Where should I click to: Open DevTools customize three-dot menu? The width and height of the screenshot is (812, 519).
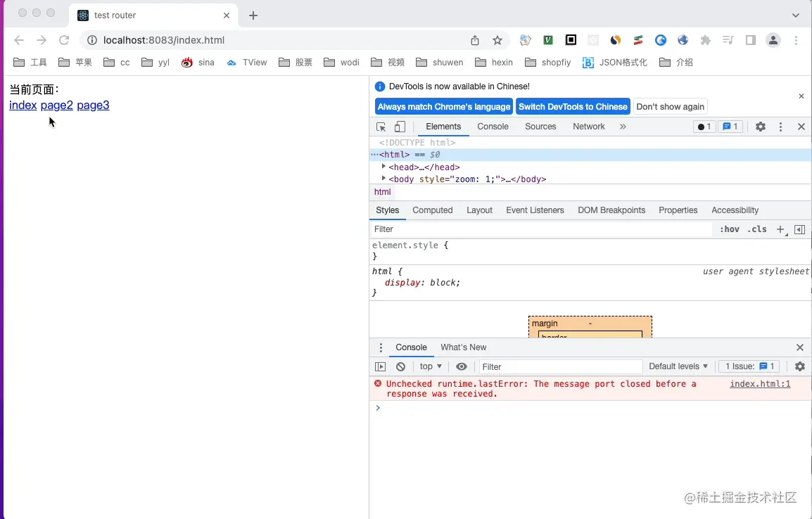click(780, 127)
